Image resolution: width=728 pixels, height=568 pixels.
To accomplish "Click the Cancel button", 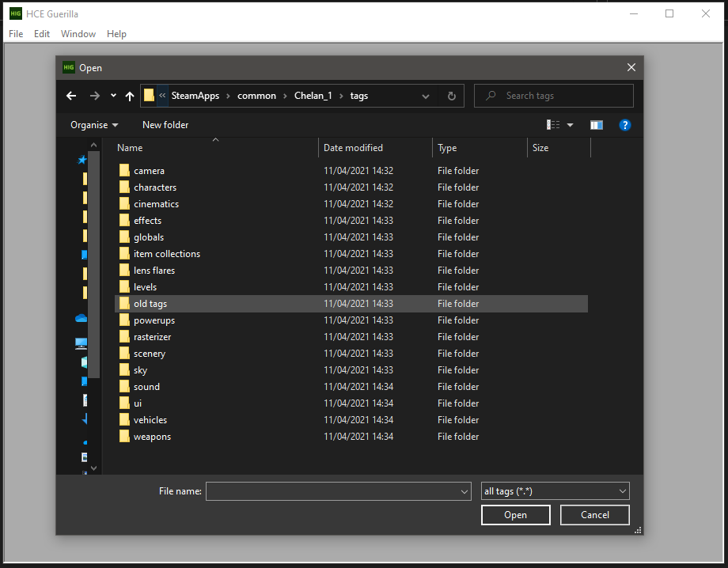I will [595, 515].
